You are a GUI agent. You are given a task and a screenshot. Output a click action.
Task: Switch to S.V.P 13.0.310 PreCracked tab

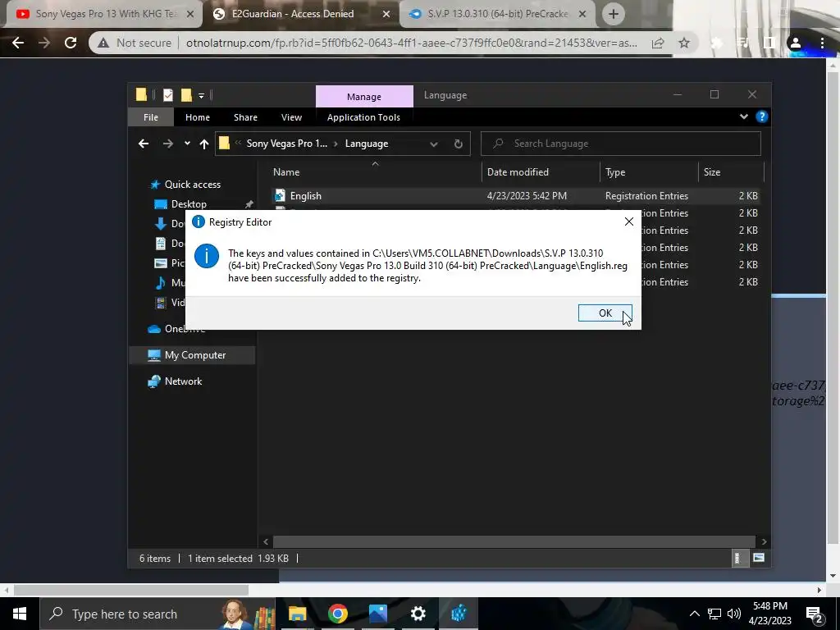[x=497, y=14]
